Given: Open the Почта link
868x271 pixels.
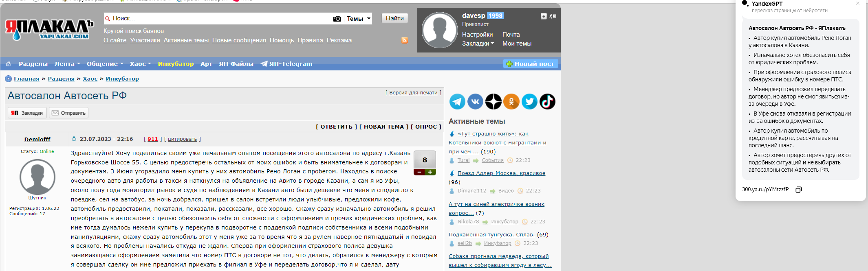Looking at the screenshot, I should (x=511, y=35).
